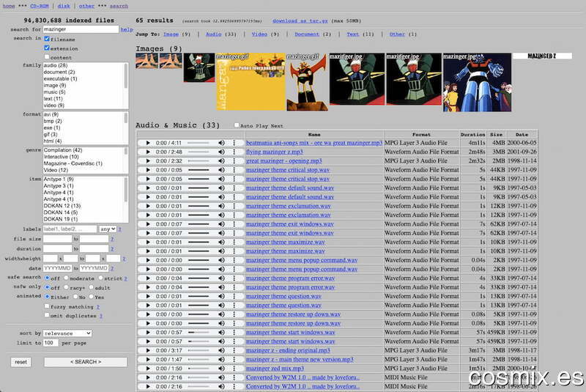Play mazinger z - ending original.mp3
The width and height of the screenshot is (586, 392).
[x=148, y=350]
